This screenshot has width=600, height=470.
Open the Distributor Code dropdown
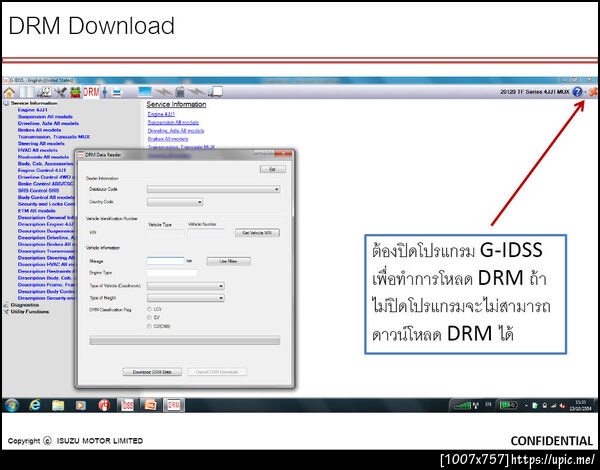(x=214, y=189)
